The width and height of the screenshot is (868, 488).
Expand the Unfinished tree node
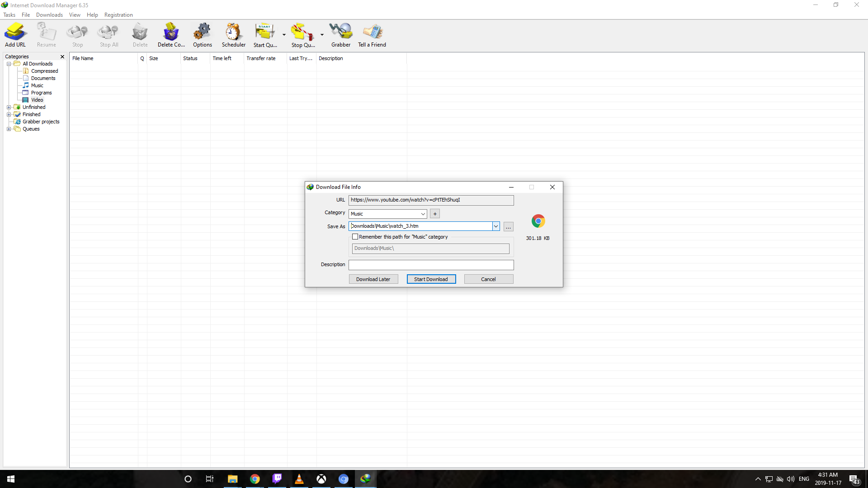click(x=9, y=108)
